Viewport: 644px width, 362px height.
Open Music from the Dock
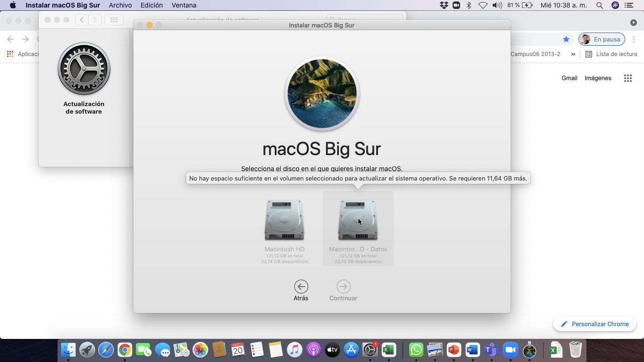(x=295, y=350)
